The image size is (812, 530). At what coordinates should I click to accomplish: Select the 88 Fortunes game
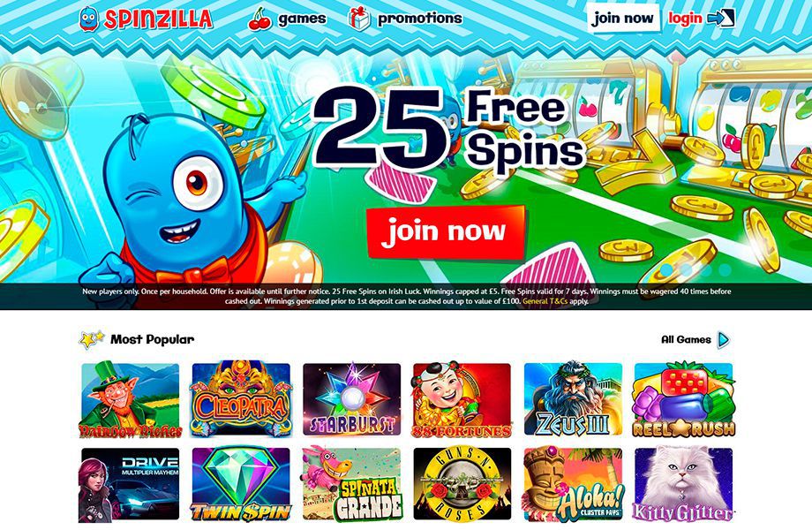click(462, 399)
